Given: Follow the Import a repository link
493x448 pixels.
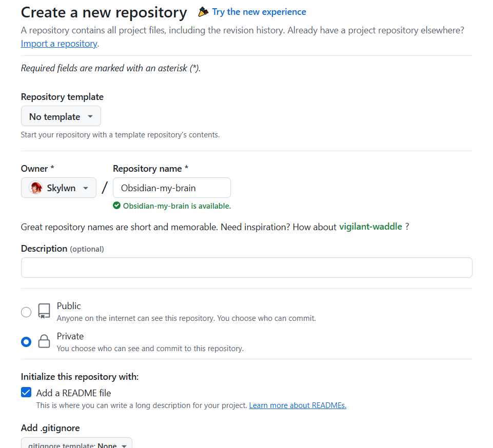Looking at the screenshot, I should coord(59,44).
